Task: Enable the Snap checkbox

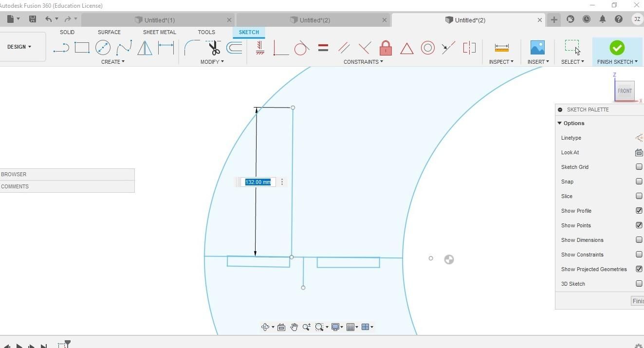Action: click(639, 182)
